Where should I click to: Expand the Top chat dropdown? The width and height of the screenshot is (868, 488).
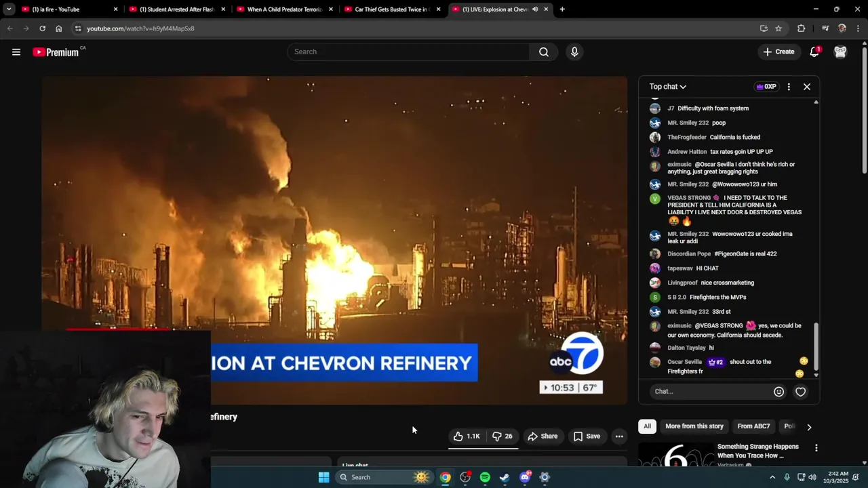(668, 87)
